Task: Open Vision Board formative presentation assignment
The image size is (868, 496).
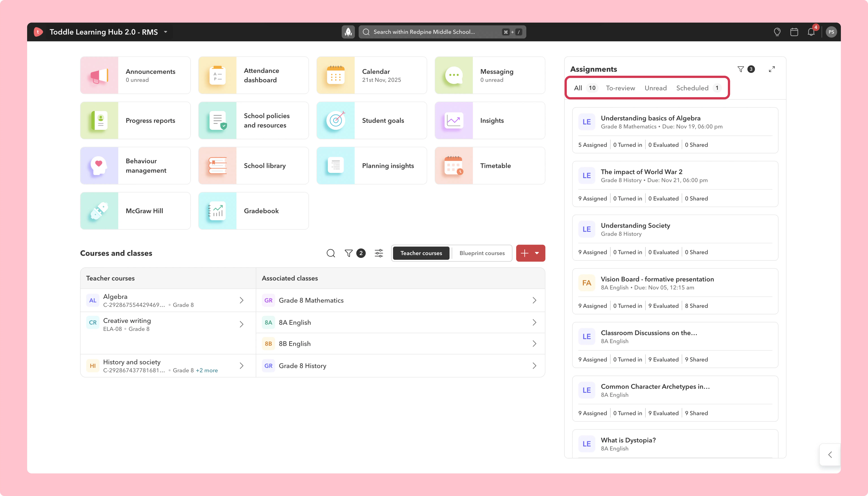Action: [675, 291]
